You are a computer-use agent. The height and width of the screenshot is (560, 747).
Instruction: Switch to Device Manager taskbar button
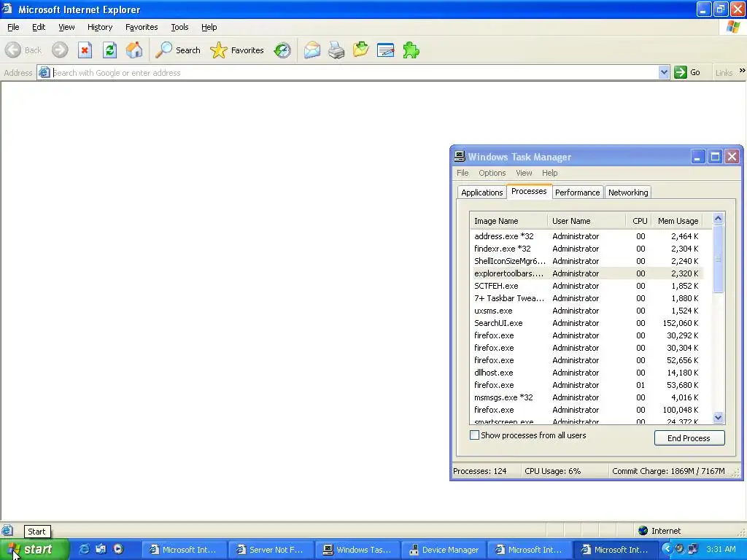click(x=444, y=550)
